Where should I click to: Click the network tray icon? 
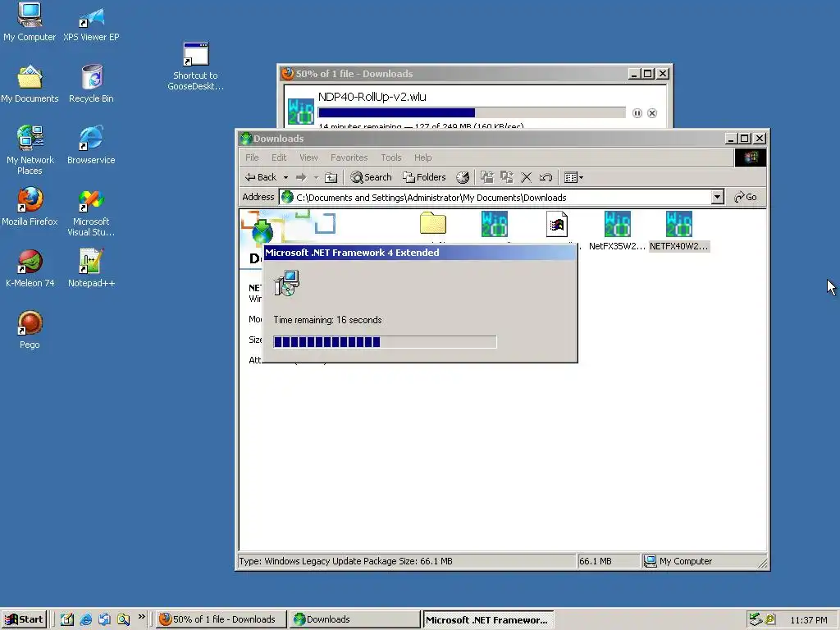click(756, 619)
